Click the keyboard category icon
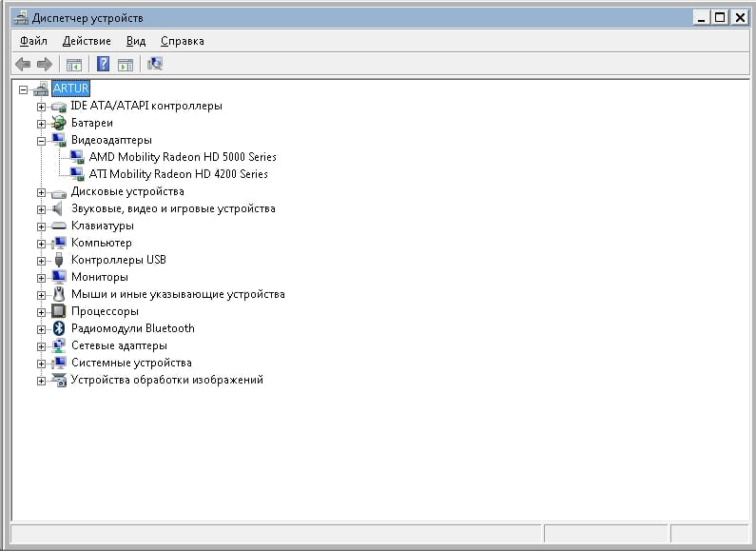756x551 pixels. [59, 226]
